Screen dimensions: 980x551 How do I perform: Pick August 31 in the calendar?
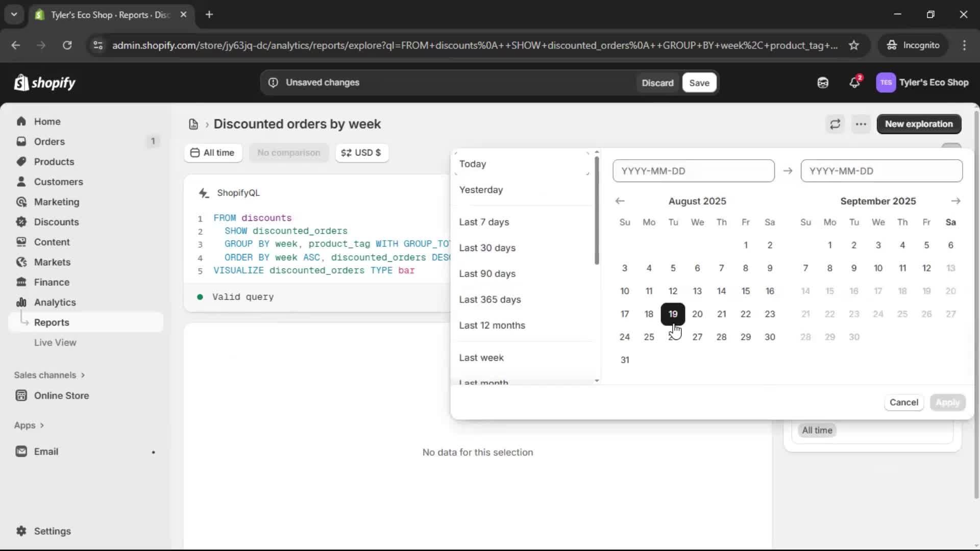point(625,360)
